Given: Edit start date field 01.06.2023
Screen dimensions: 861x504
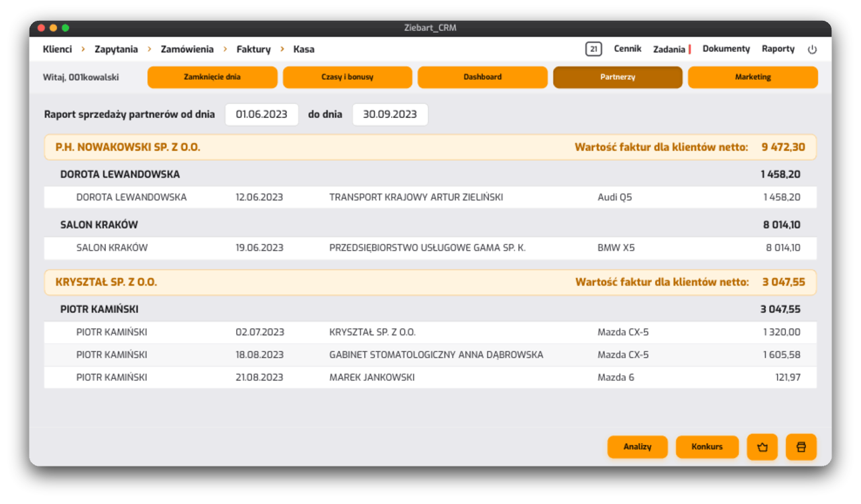Looking at the screenshot, I should (262, 115).
